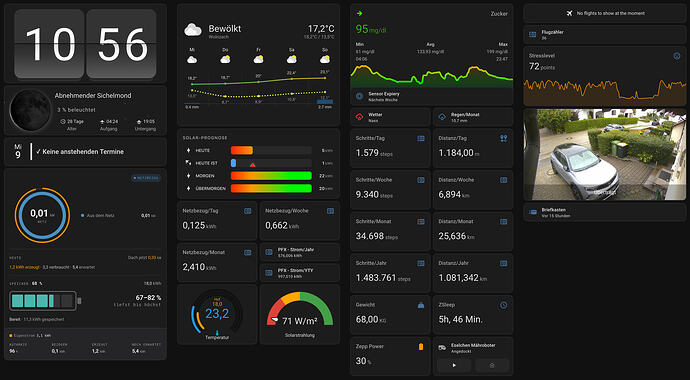The width and height of the screenshot is (690, 380).
Task: Click the cloudy Bewölkt weather icon
Action: (193, 30)
